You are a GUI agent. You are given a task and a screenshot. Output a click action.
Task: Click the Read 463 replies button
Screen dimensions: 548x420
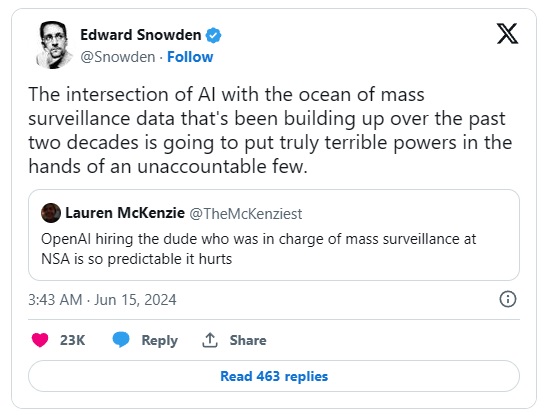point(274,376)
